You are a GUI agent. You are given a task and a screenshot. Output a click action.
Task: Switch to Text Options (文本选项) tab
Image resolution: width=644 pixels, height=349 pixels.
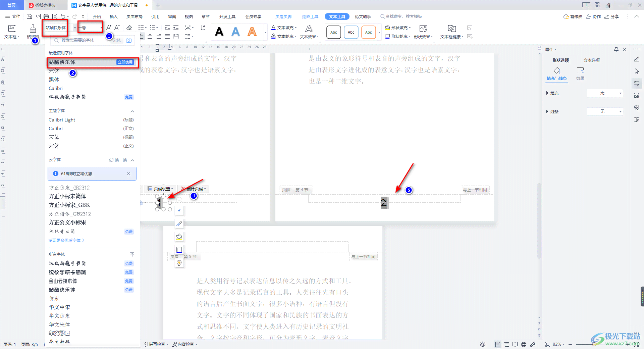[x=592, y=60]
